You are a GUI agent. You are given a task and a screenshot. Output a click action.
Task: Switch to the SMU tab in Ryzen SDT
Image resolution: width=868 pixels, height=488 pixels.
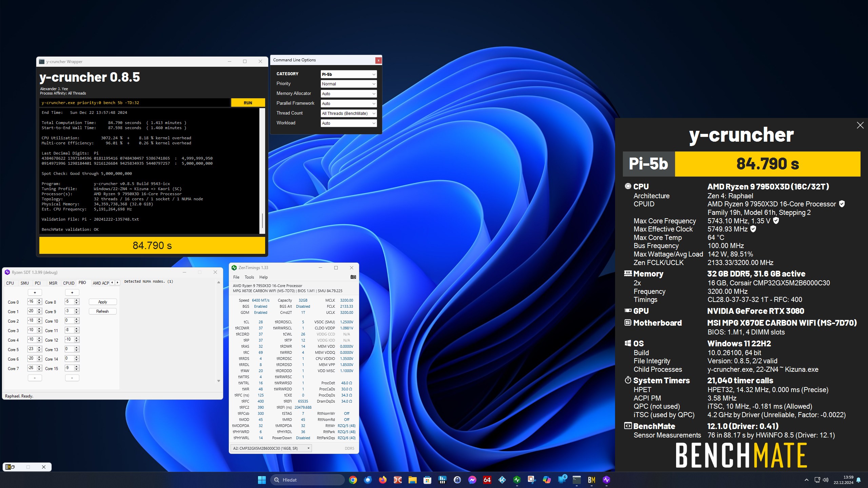tap(25, 283)
